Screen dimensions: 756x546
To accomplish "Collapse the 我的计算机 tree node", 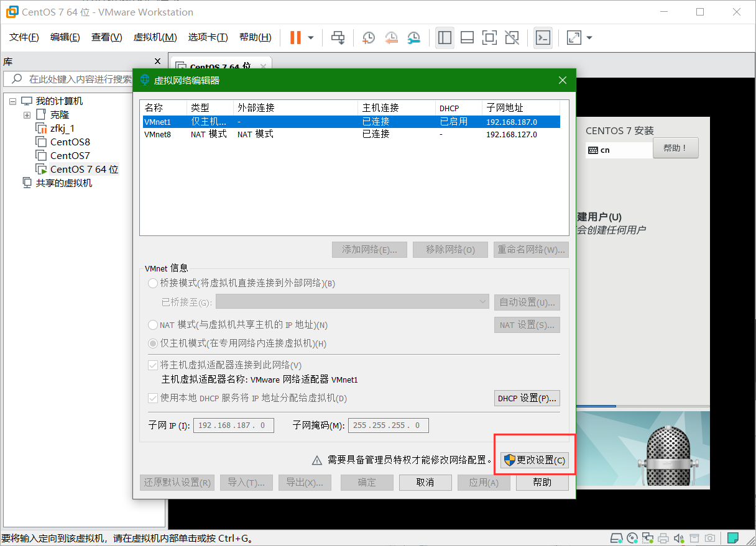I will (x=12, y=101).
